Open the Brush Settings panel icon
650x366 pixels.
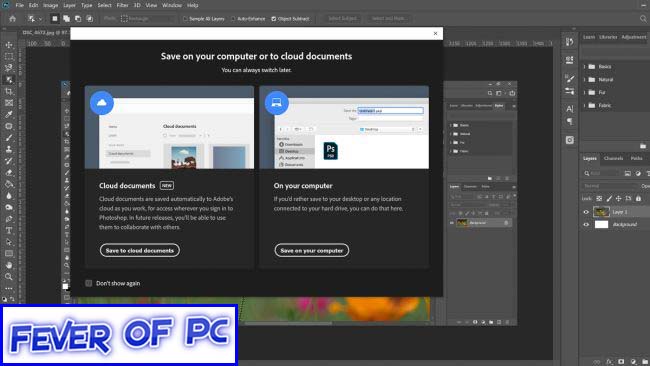point(570,91)
